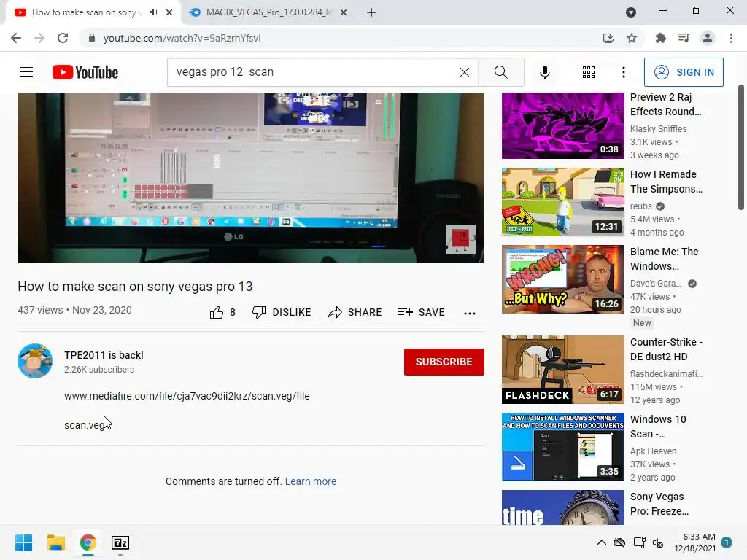
Task: Open TPE2011 is back! channel avatar
Action: [x=35, y=361]
